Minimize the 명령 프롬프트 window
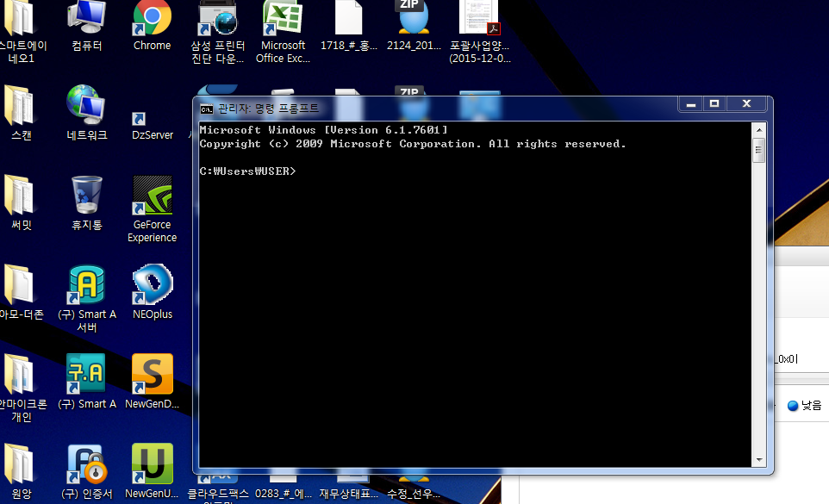 (690, 104)
